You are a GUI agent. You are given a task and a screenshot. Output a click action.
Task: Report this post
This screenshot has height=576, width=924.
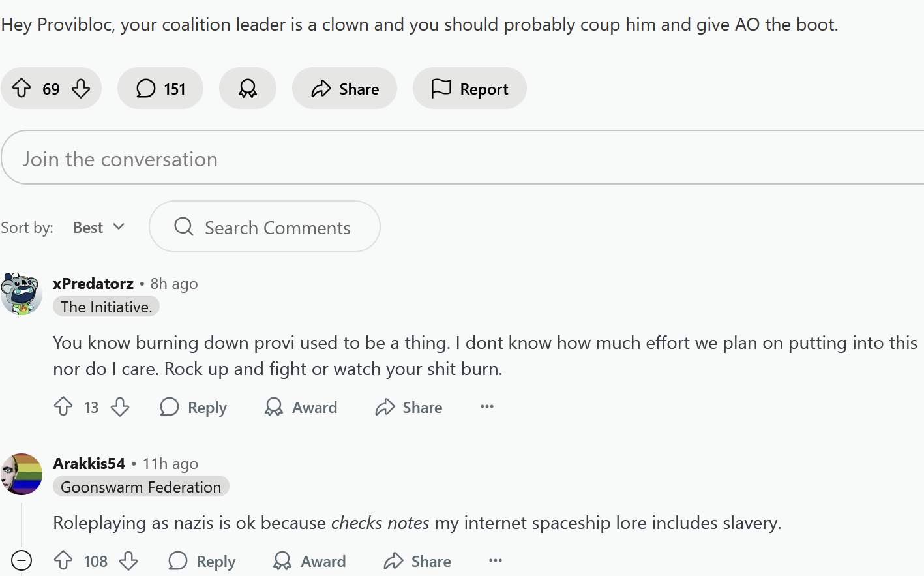tap(469, 88)
